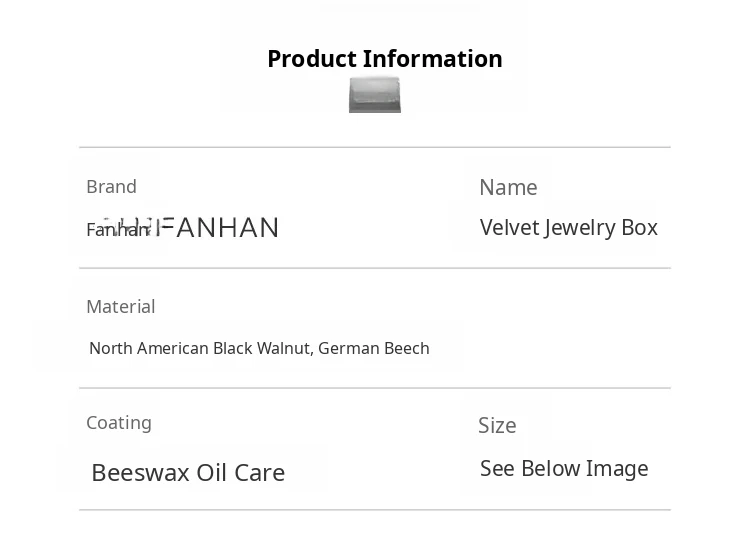Click the divider between Brand and Material rows
750x537 pixels.
[x=375, y=268]
